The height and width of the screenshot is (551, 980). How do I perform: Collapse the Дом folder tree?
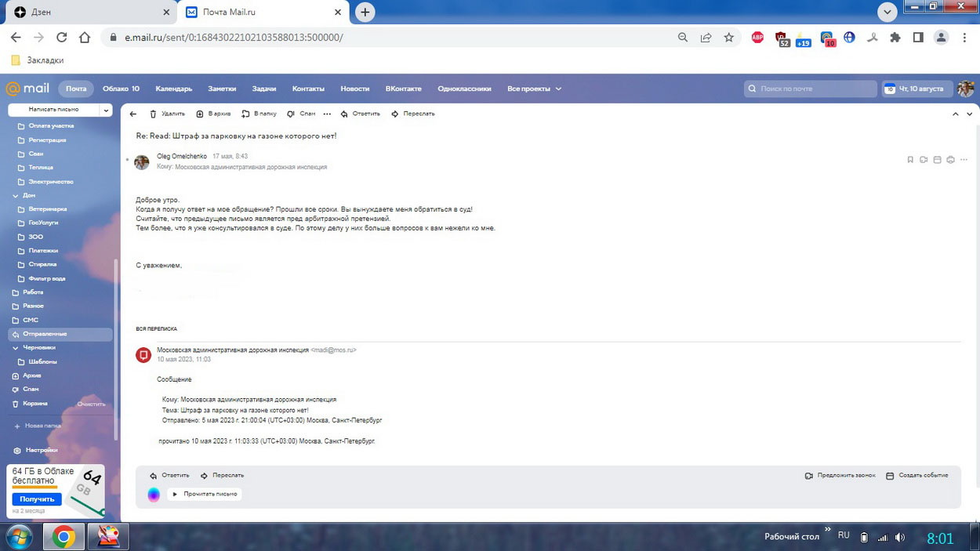click(16, 195)
